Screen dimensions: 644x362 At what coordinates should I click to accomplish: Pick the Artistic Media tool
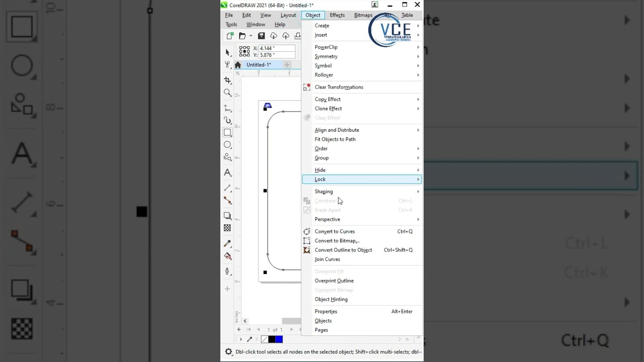coord(227,121)
